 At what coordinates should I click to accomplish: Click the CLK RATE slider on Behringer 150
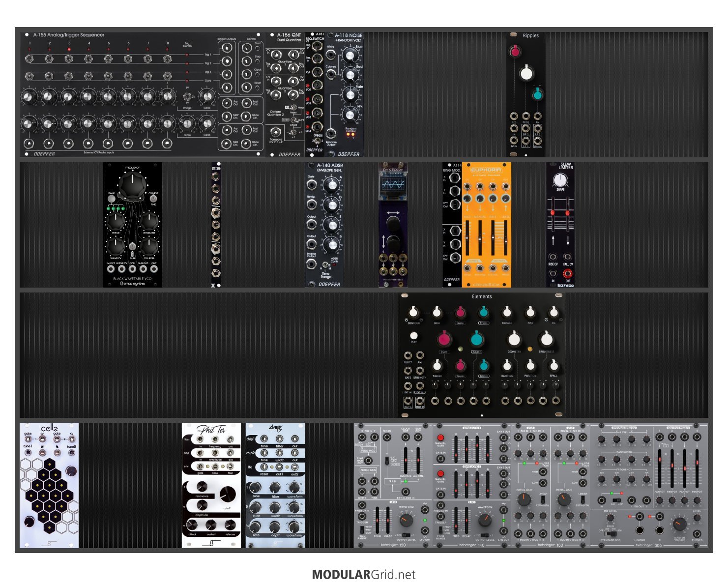[x=406, y=460]
